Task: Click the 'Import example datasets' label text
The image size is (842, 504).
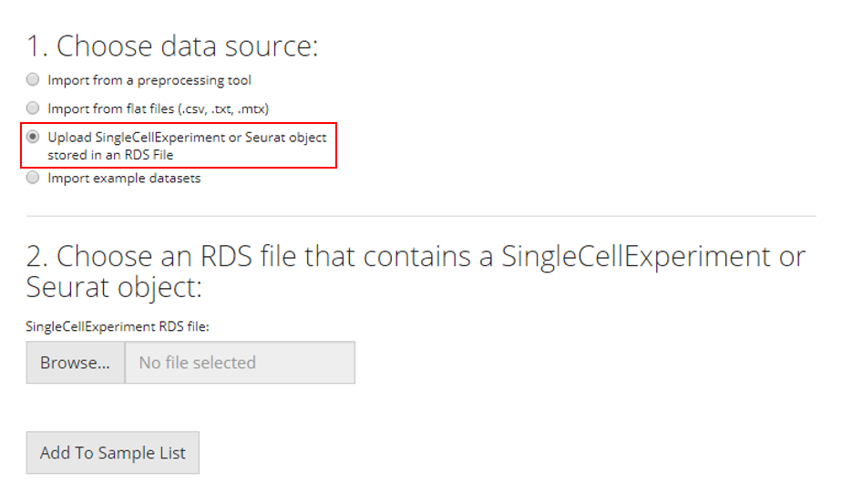Action: [x=124, y=179]
